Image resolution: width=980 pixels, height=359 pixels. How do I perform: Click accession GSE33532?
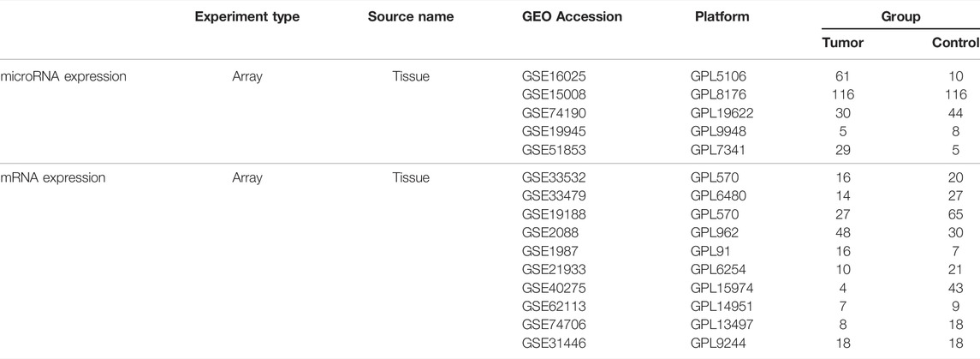[x=555, y=177]
